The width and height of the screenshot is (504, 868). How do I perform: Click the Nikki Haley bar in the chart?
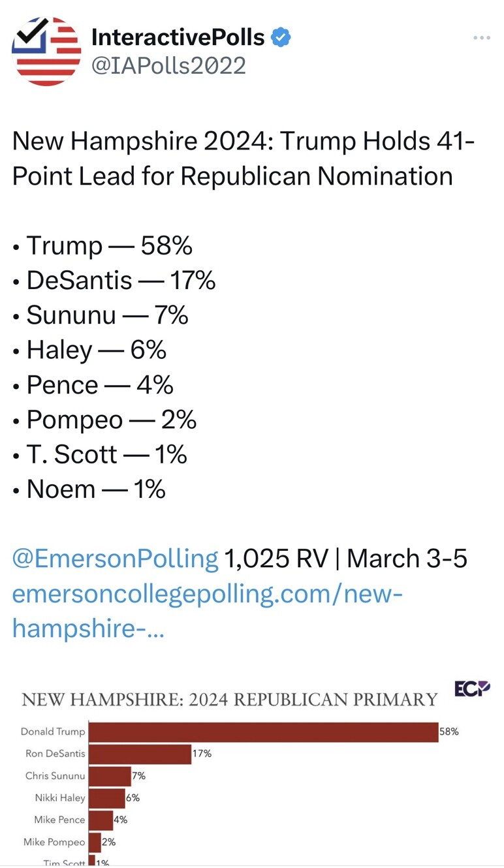point(106,798)
